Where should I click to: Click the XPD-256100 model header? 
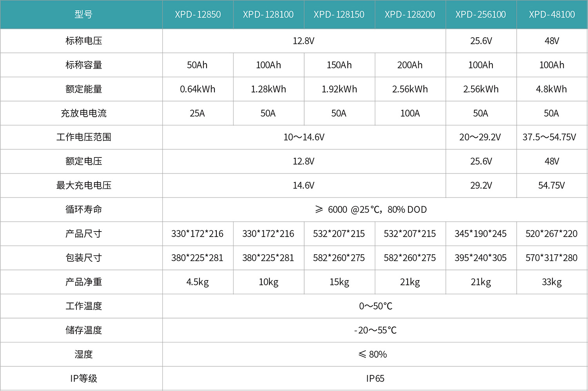click(x=481, y=14)
